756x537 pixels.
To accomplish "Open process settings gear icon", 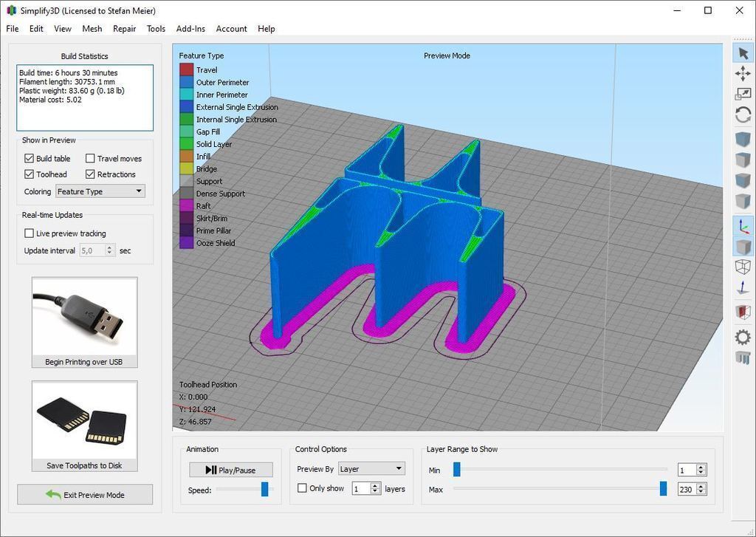I will 743,337.
